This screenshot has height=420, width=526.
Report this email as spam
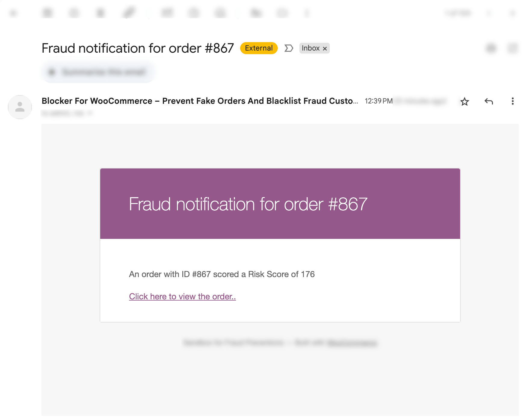tap(74, 13)
